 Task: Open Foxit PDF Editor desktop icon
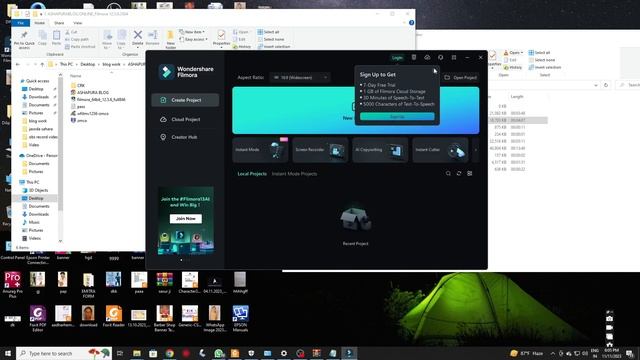(x=38, y=319)
